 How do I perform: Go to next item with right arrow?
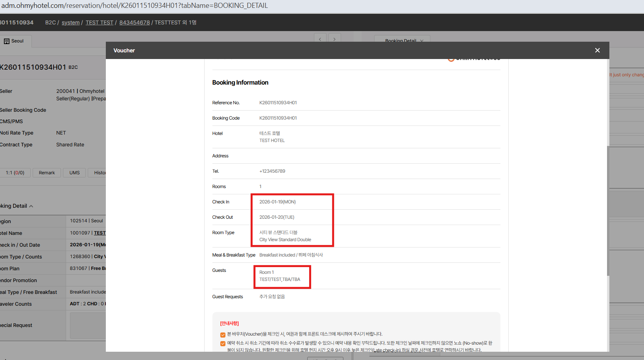(334, 39)
